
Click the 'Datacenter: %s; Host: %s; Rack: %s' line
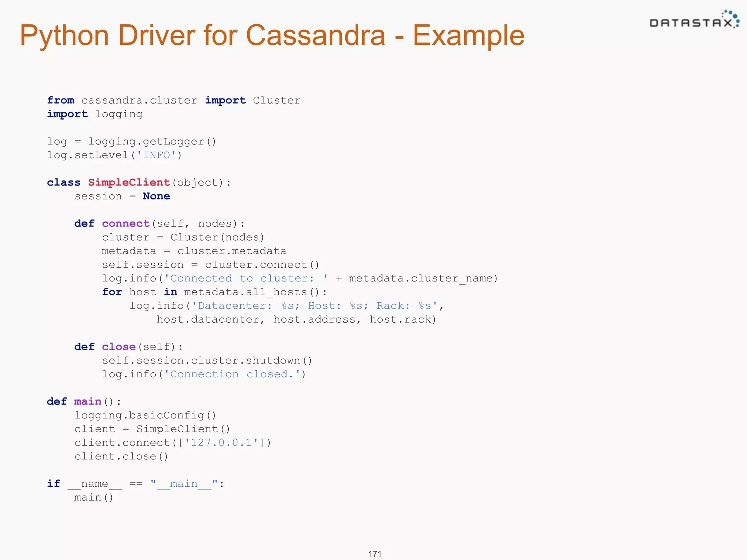pyautogui.click(x=287, y=306)
